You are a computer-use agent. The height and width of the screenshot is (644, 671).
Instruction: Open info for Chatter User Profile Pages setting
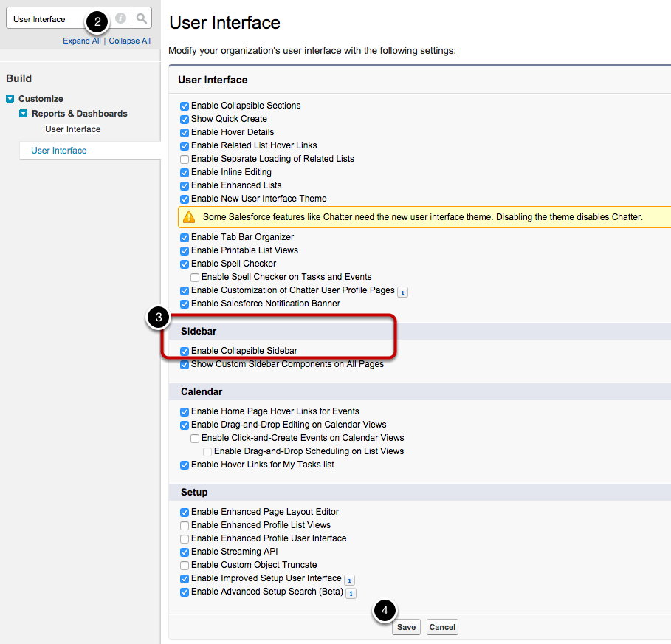click(402, 292)
